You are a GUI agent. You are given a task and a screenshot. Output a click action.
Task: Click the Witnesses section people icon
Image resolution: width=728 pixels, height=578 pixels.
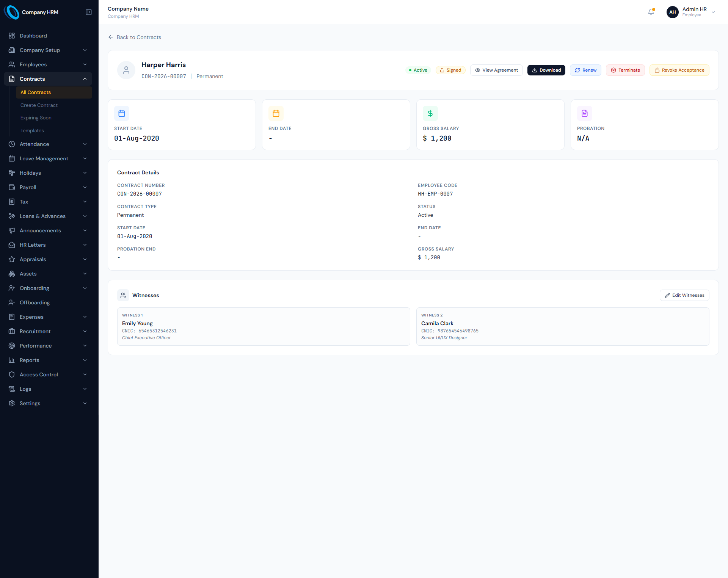tap(123, 295)
